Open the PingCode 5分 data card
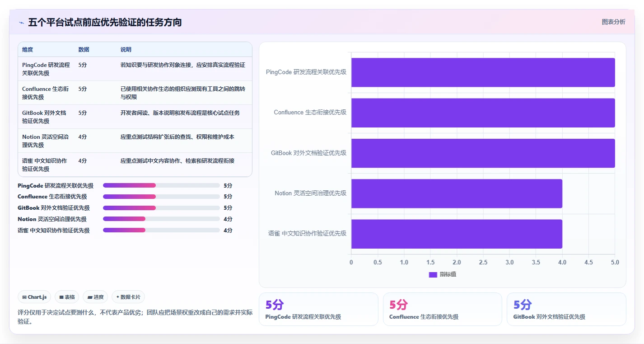Image resolution: width=644 pixels, height=344 pixels. (318, 309)
